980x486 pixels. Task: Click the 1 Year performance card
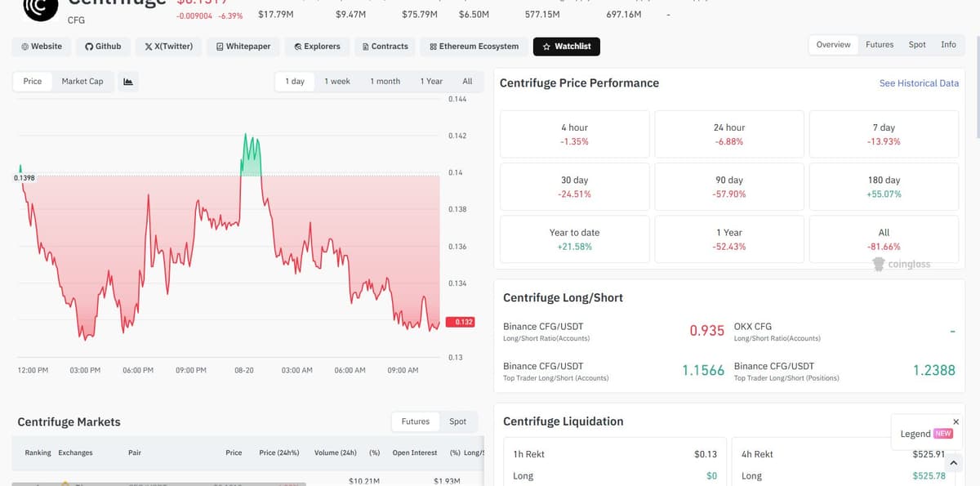(729, 239)
